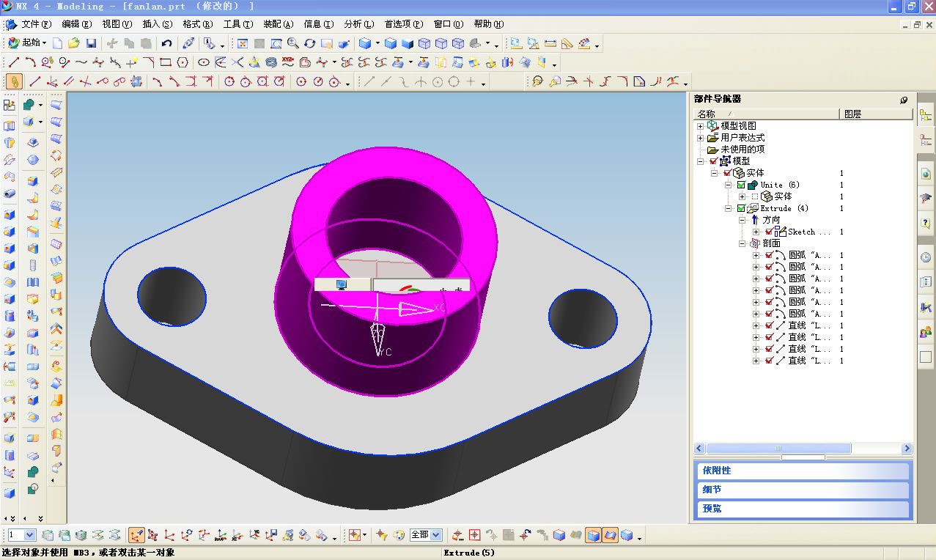Choose the Rectangle curve tool
This screenshot has height=560, width=936.
166,62
